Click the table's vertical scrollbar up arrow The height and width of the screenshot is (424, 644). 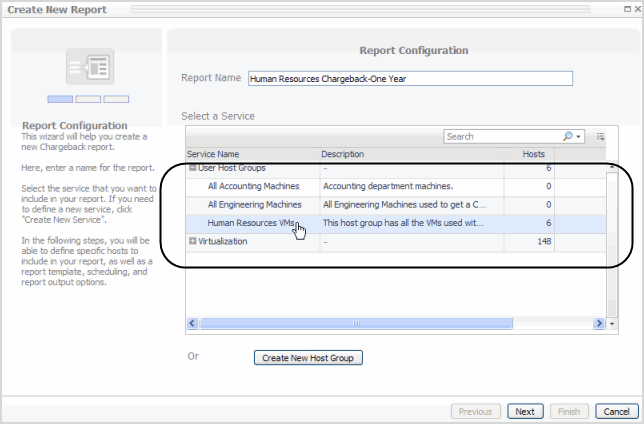(612, 167)
